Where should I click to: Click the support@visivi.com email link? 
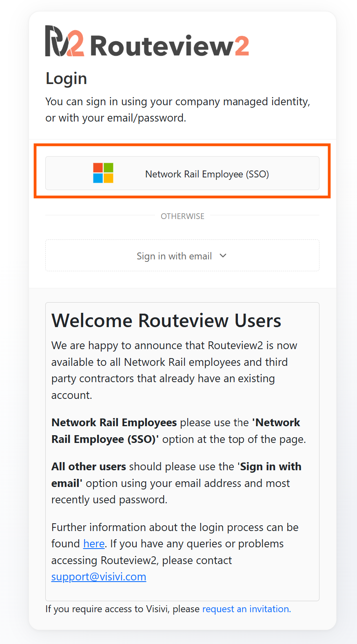coord(99,577)
